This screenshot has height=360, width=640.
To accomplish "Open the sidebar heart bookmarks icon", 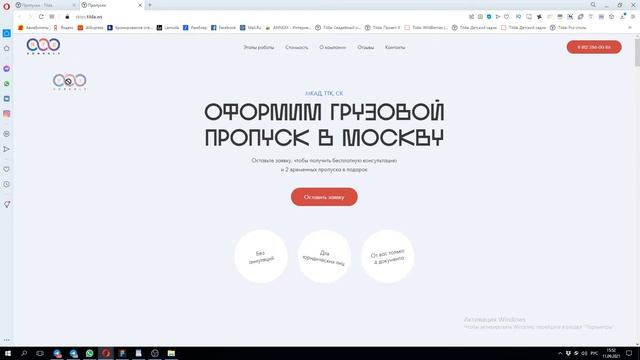I will point(7,169).
